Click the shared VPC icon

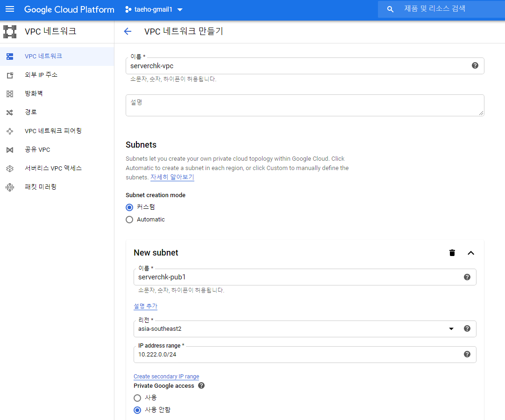pos(10,150)
